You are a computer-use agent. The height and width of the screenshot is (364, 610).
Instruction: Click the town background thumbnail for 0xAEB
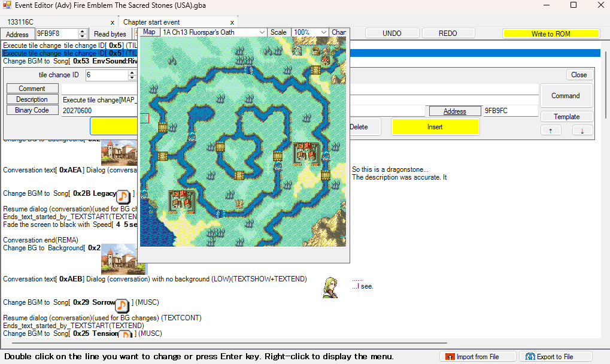point(124,259)
